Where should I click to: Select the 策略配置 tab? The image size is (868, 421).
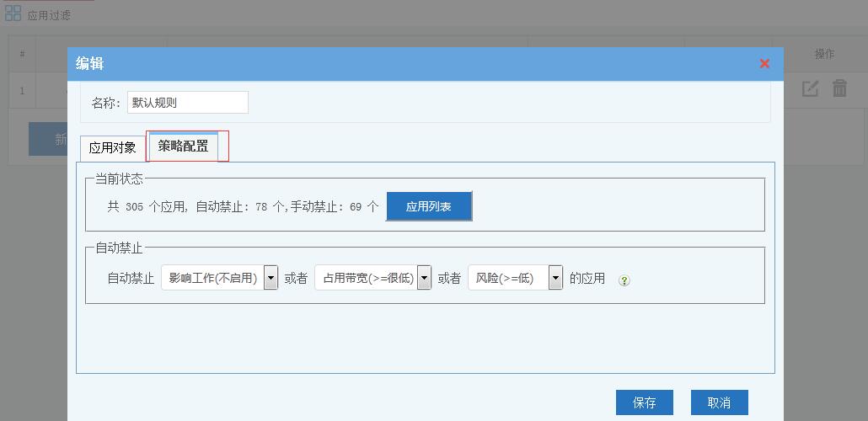tap(184, 147)
